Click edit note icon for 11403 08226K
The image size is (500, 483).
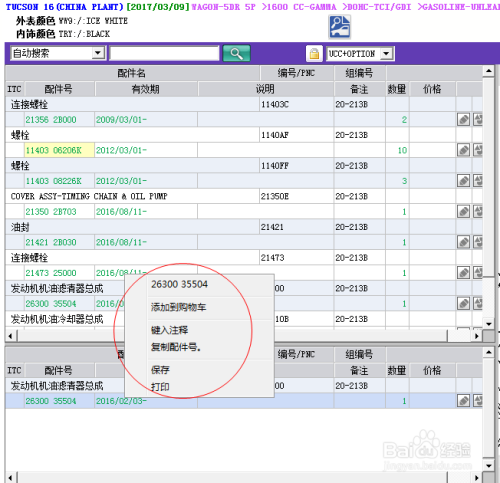(x=463, y=181)
